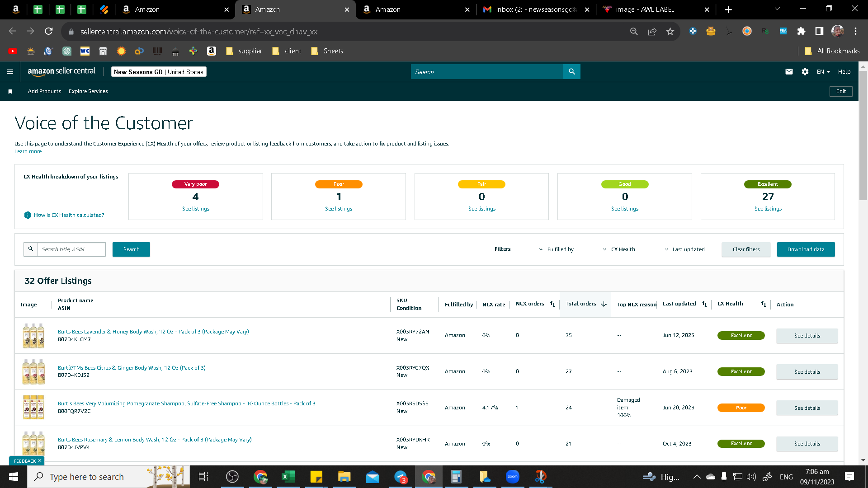Open the Add Products menu item

click(44, 91)
